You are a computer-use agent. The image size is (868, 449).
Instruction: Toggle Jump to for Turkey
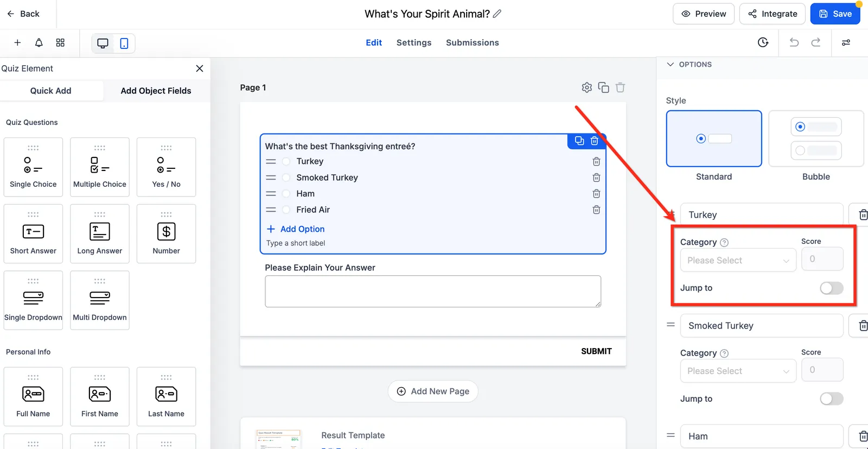coord(832,288)
